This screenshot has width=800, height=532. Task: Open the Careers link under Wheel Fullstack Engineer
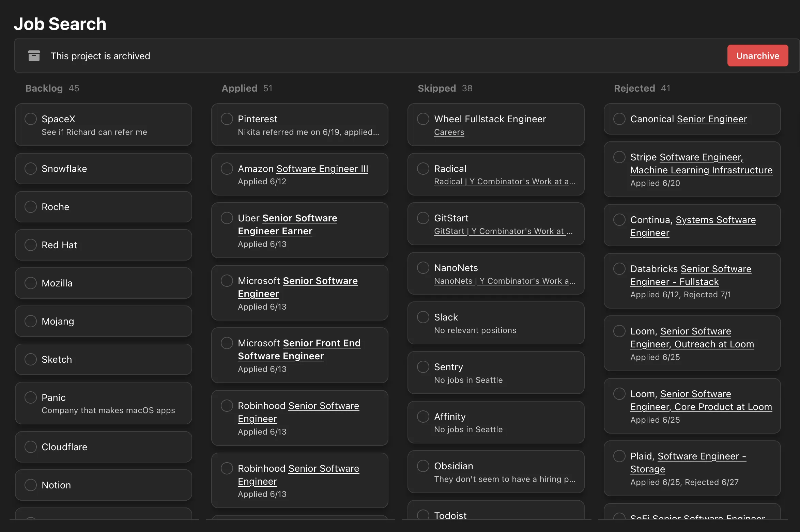(x=449, y=132)
